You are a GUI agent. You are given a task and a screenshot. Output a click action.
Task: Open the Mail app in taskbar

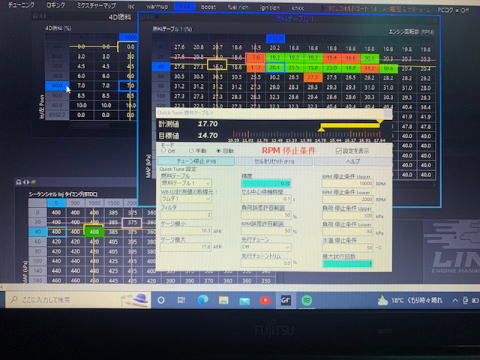[244, 301]
